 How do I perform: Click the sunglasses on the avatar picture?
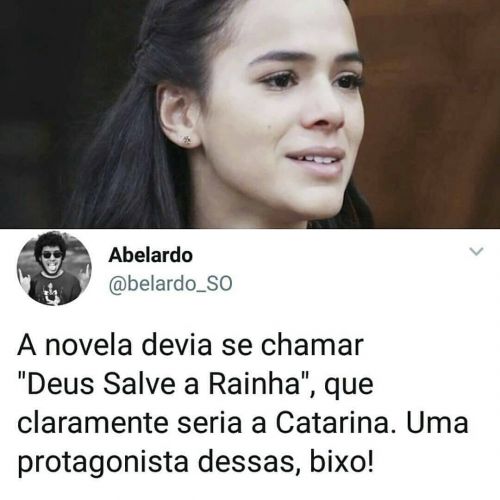53,255
